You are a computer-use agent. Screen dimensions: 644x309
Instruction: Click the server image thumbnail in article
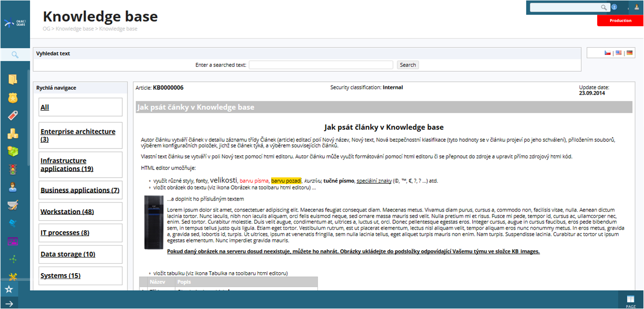tap(154, 222)
